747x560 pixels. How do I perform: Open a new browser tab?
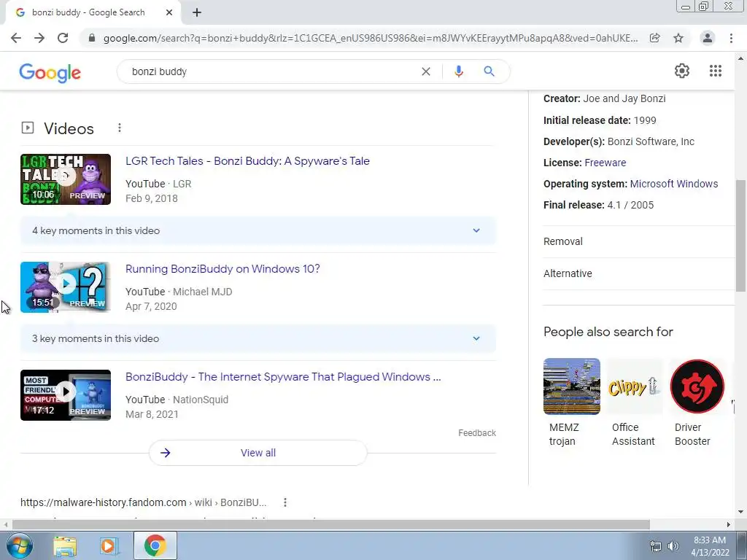pyautogui.click(x=197, y=12)
